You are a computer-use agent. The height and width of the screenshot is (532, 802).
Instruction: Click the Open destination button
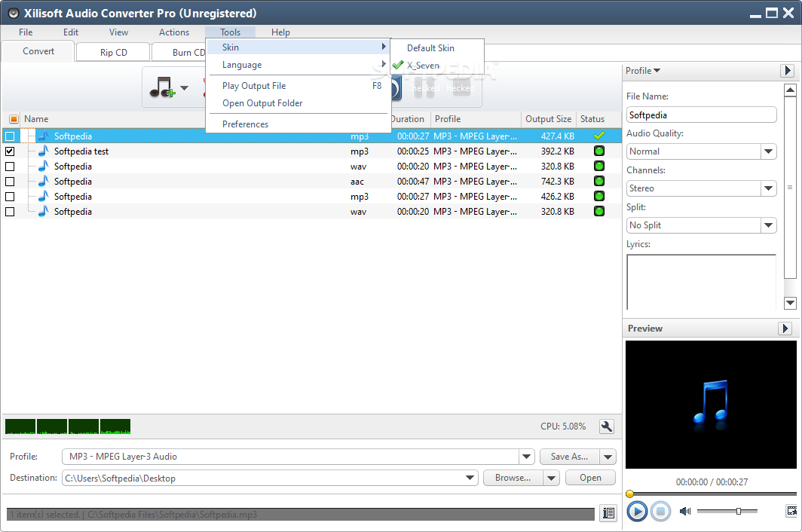590,478
